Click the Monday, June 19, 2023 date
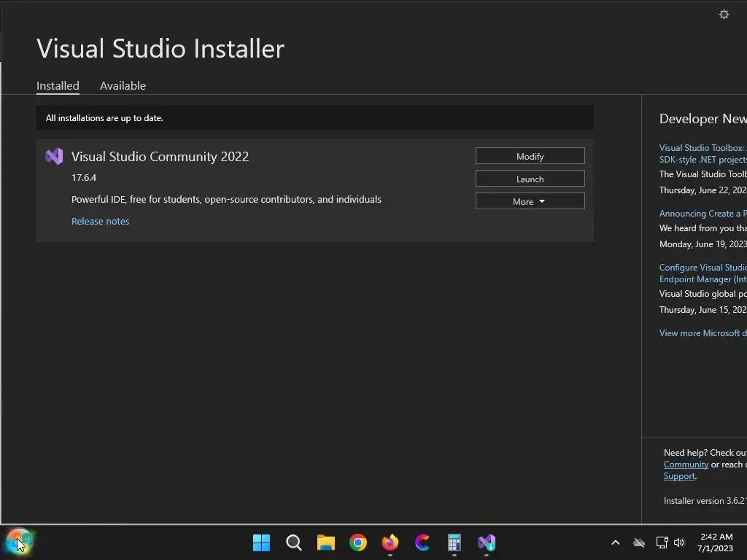 click(x=703, y=244)
